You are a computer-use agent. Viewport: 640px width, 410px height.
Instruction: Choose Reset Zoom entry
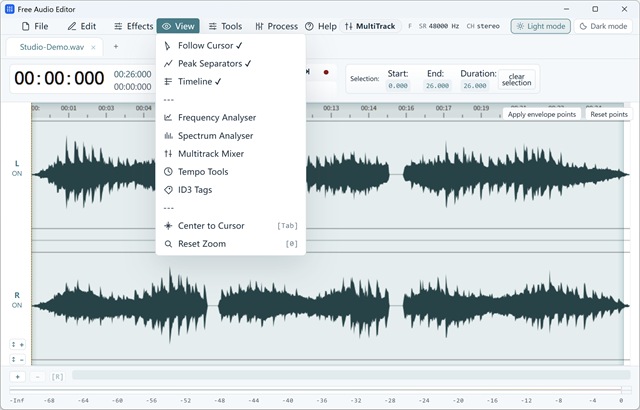(x=231, y=244)
